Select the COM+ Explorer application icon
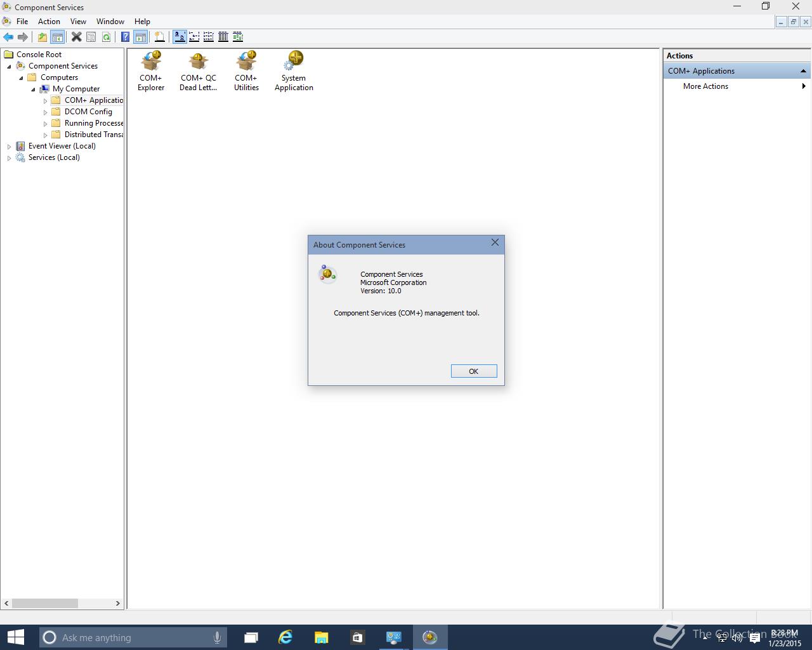Image resolution: width=812 pixels, height=650 pixels. tap(151, 71)
